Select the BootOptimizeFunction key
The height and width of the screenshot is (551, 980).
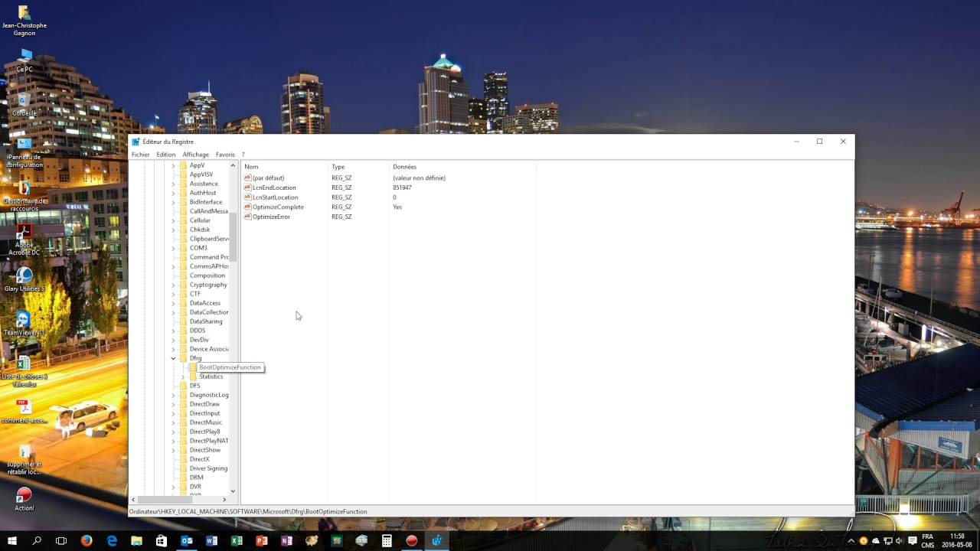(x=230, y=367)
